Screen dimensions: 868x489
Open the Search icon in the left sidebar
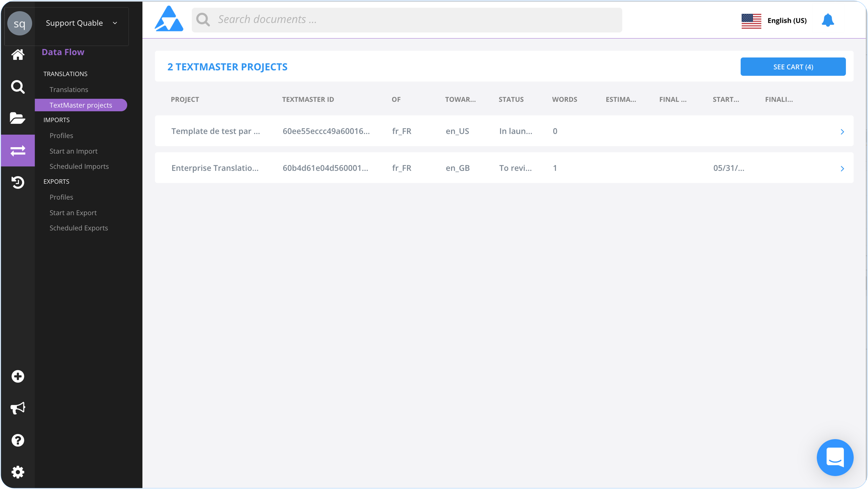point(18,87)
